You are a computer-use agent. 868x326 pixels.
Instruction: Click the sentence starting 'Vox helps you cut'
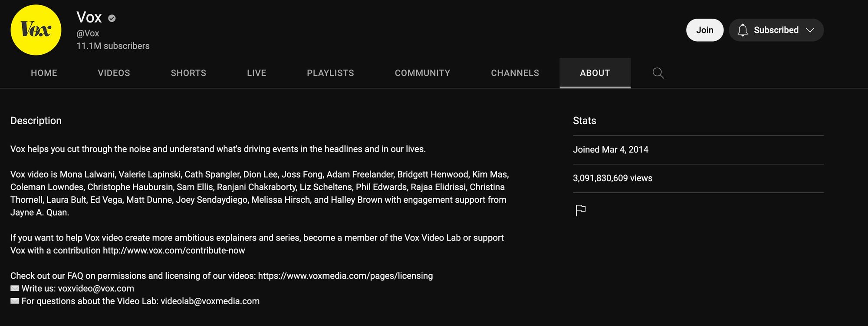pos(218,149)
